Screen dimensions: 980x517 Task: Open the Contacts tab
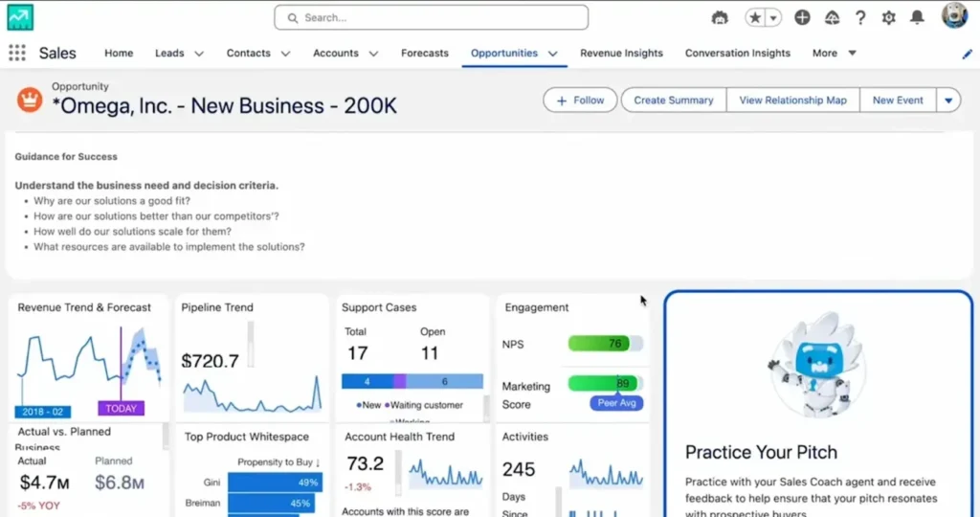tap(248, 54)
